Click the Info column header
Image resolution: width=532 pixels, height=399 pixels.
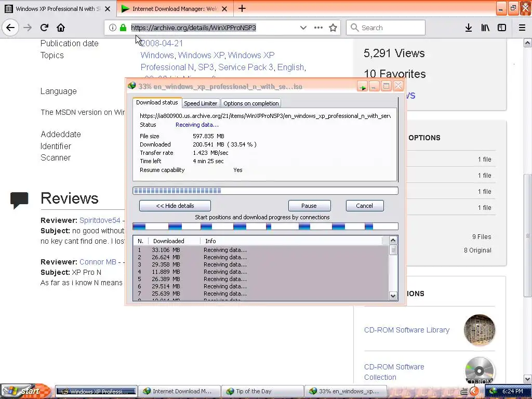tap(291, 241)
